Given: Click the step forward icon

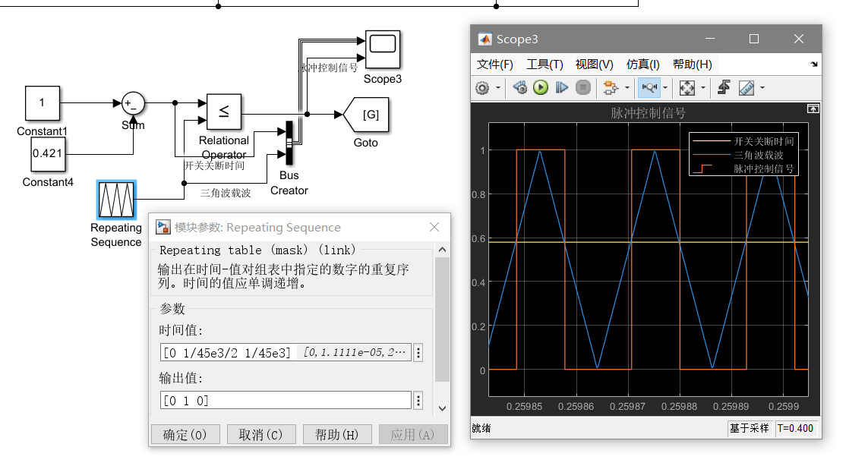Looking at the screenshot, I should (x=562, y=87).
